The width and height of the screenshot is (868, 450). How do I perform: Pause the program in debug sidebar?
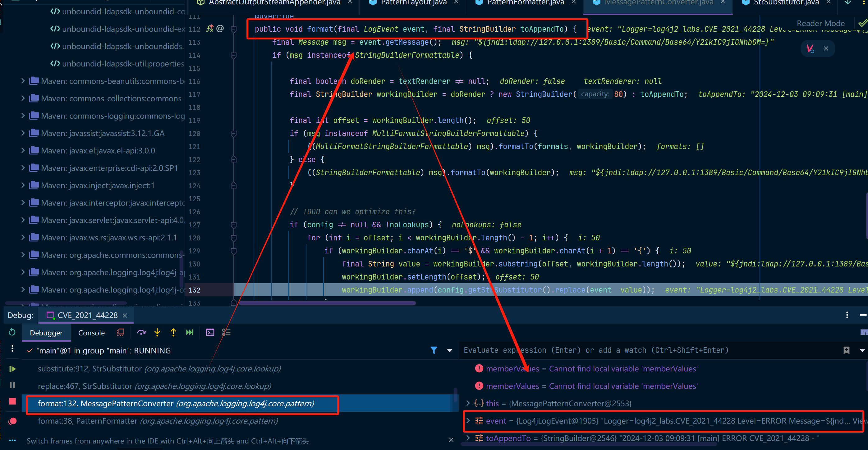[x=12, y=385]
